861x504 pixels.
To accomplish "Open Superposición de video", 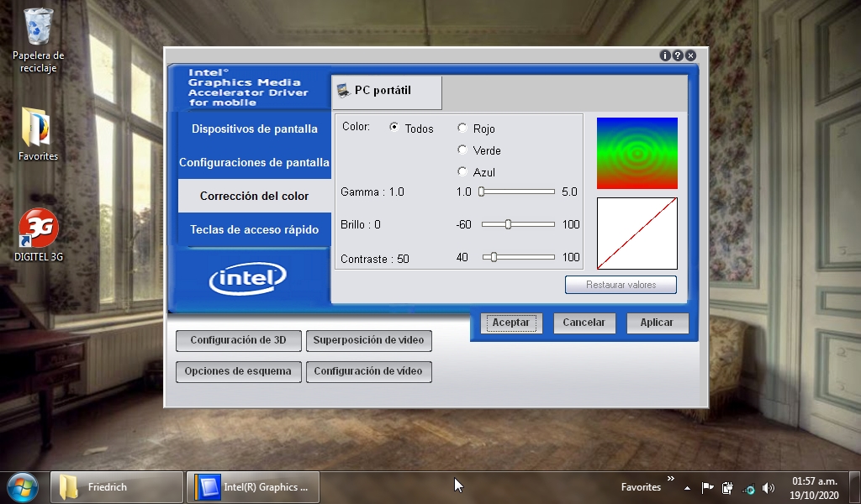I will pos(368,340).
